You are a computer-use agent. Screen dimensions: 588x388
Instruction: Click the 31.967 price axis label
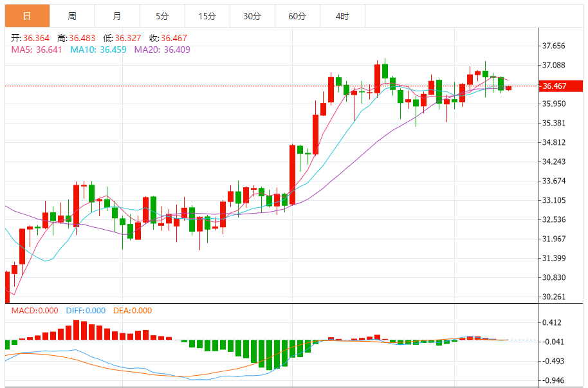[x=553, y=239]
